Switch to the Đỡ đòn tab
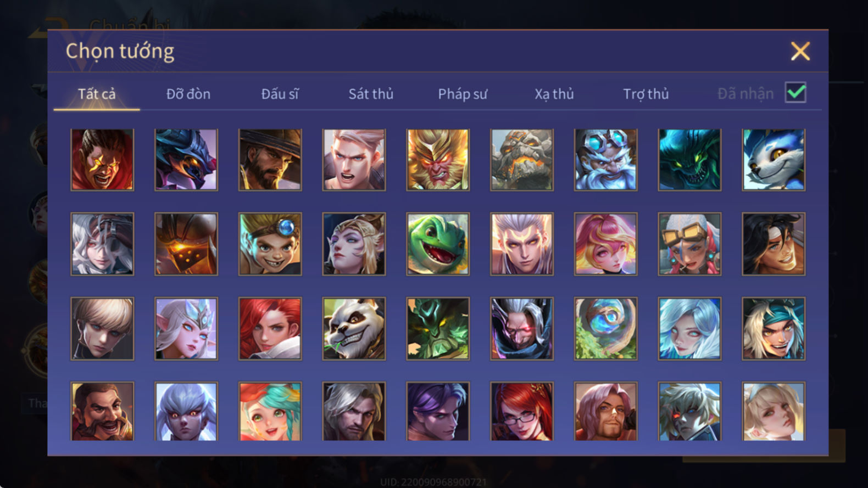868x488 pixels. point(188,94)
